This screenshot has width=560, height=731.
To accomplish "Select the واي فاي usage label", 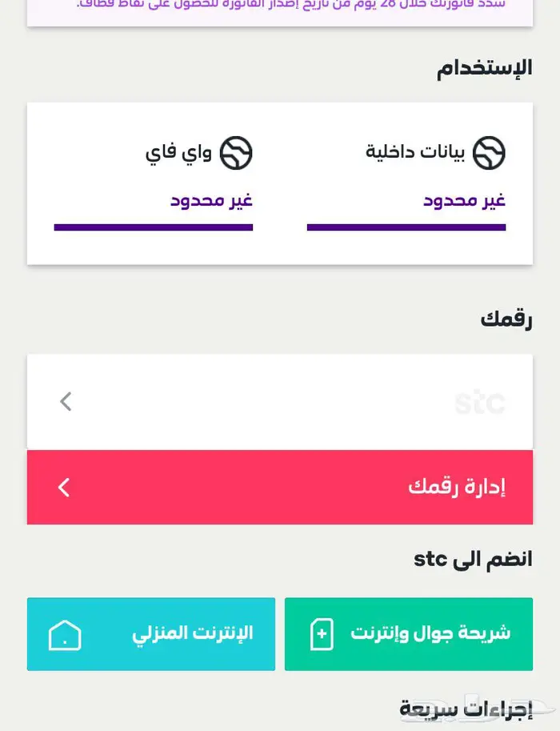I will click(x=178, y=152).
